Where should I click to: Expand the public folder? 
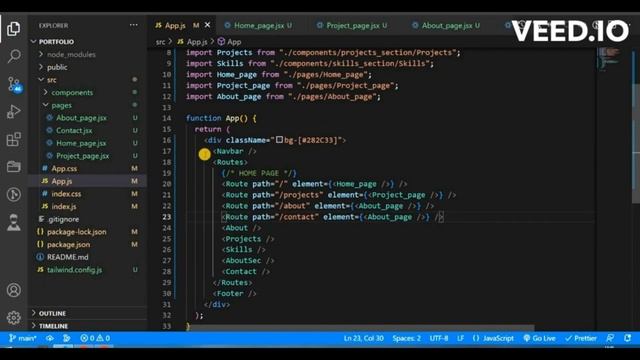point(57,67)
